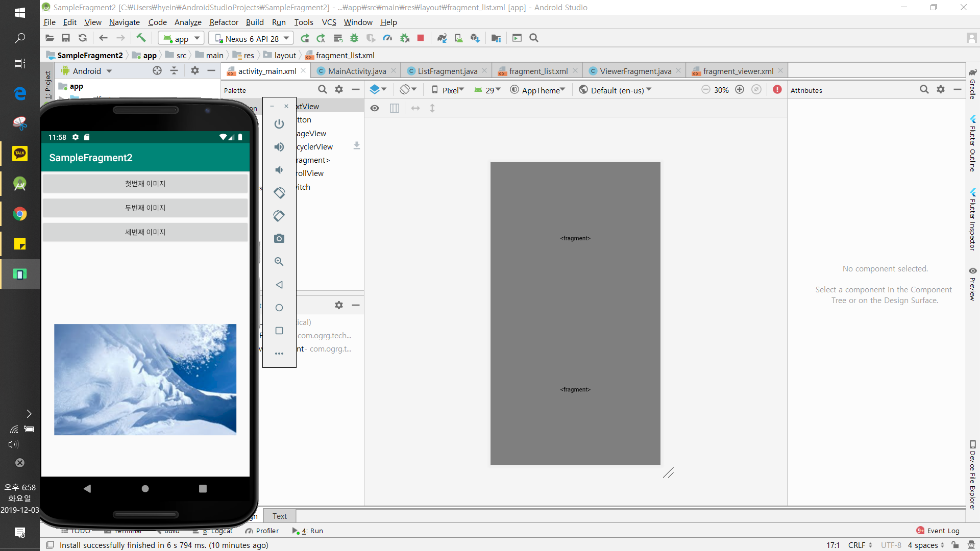
Task: Rotate emulator left icon
Action: [279, 193]
